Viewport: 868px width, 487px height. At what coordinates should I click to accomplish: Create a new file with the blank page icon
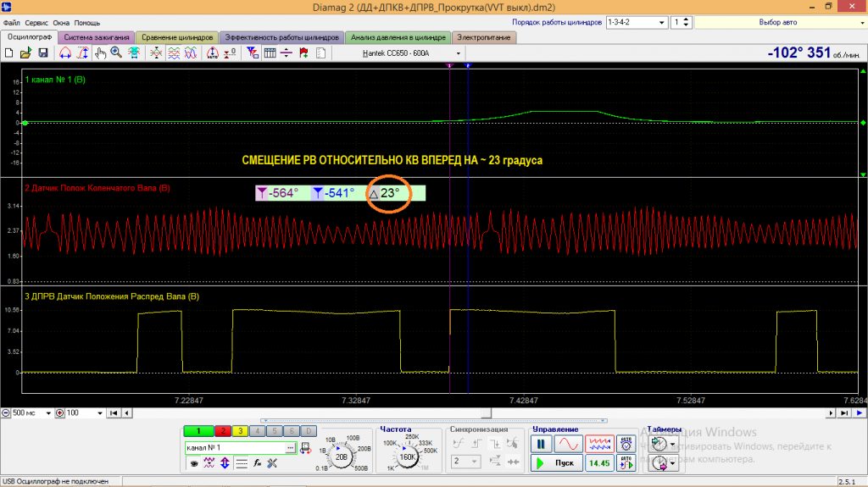pos(8,53)
